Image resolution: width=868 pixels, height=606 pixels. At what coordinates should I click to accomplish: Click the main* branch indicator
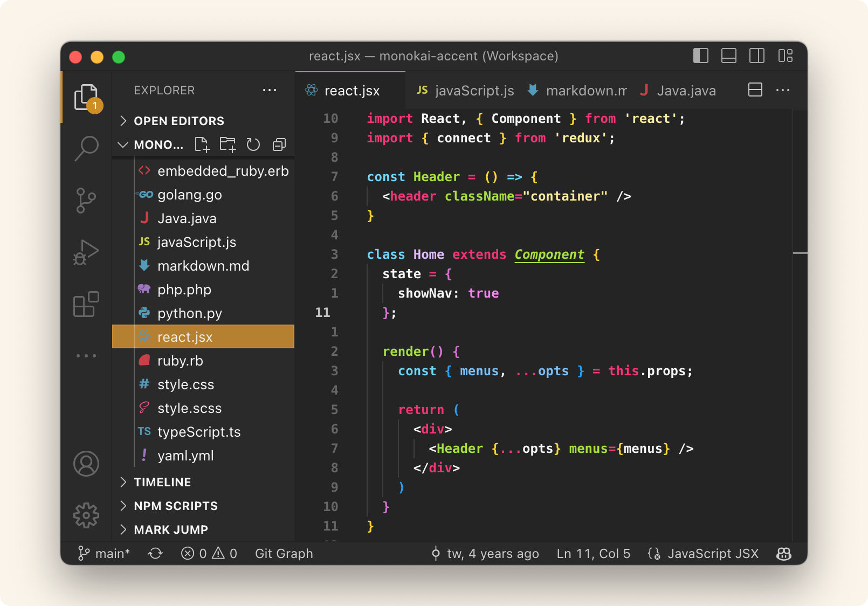tap(104, 554)
